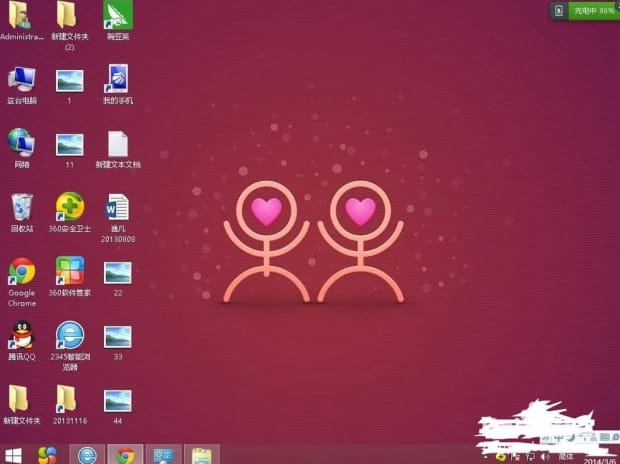Click the Chrome icon in the taskbar
This screenshot has width=620, height=464.
tap(125, 455)
